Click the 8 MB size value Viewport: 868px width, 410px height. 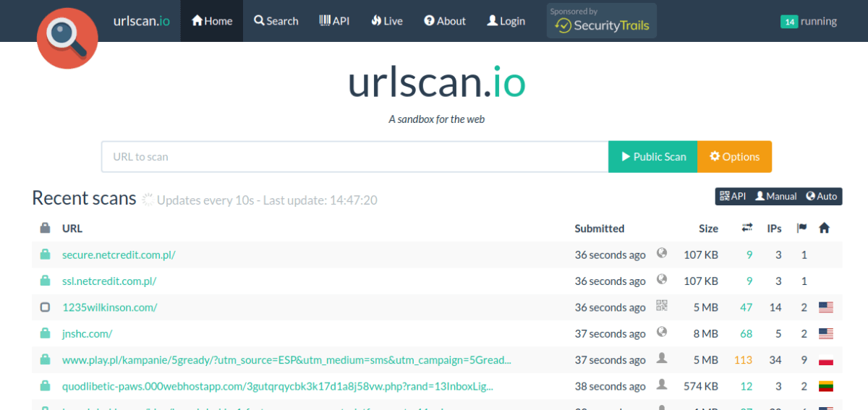pos(705,333)
